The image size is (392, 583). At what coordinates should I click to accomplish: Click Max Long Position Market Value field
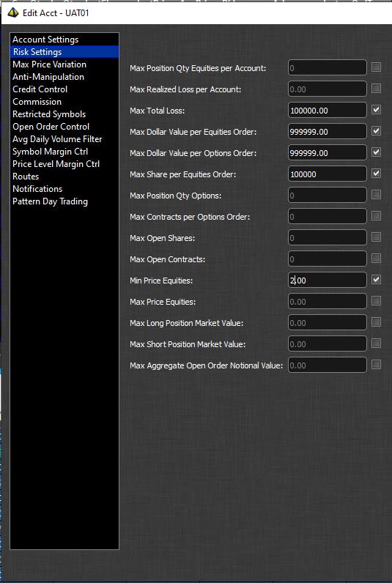328,322
